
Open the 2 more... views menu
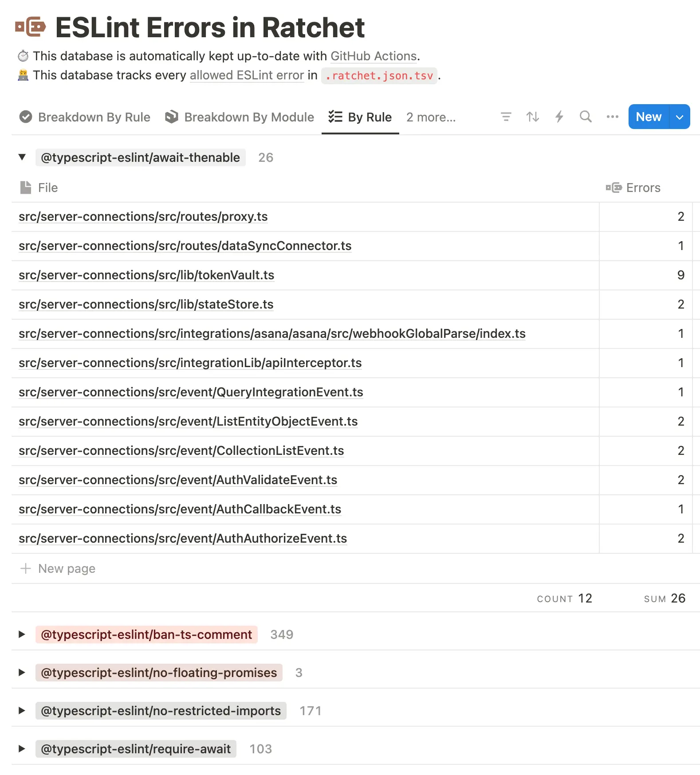click(x=430, y=117)
